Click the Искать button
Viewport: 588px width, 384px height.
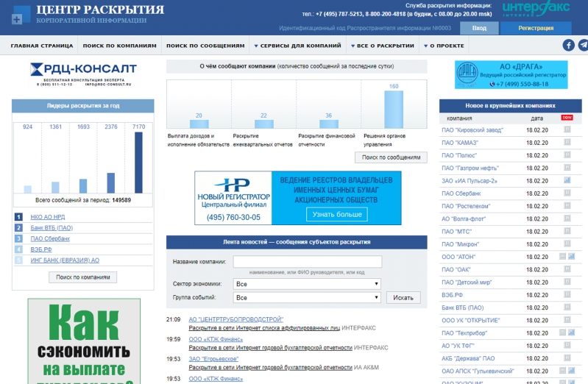pos(403,298)
